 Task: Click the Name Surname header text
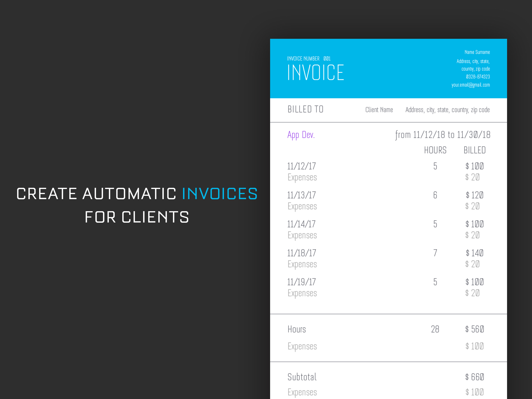477,52
